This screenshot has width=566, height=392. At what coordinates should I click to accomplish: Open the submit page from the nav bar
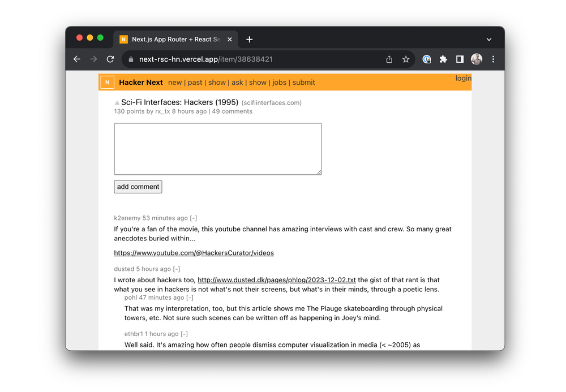click(x=303, y=82)
